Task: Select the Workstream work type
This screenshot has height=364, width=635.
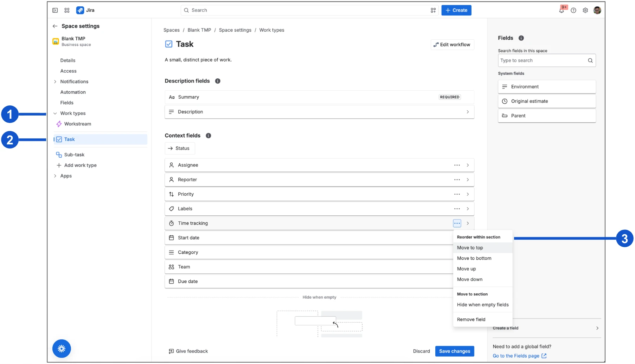Action: tap(78, 124)
